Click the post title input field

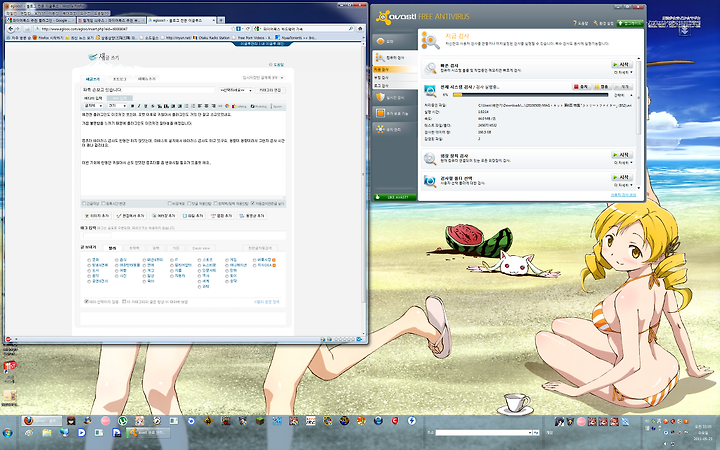(x=148, y=90)
